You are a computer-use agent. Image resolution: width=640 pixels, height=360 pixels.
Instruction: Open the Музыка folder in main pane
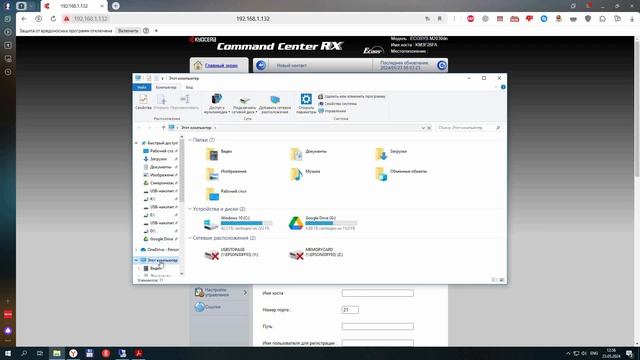[305, 174]
